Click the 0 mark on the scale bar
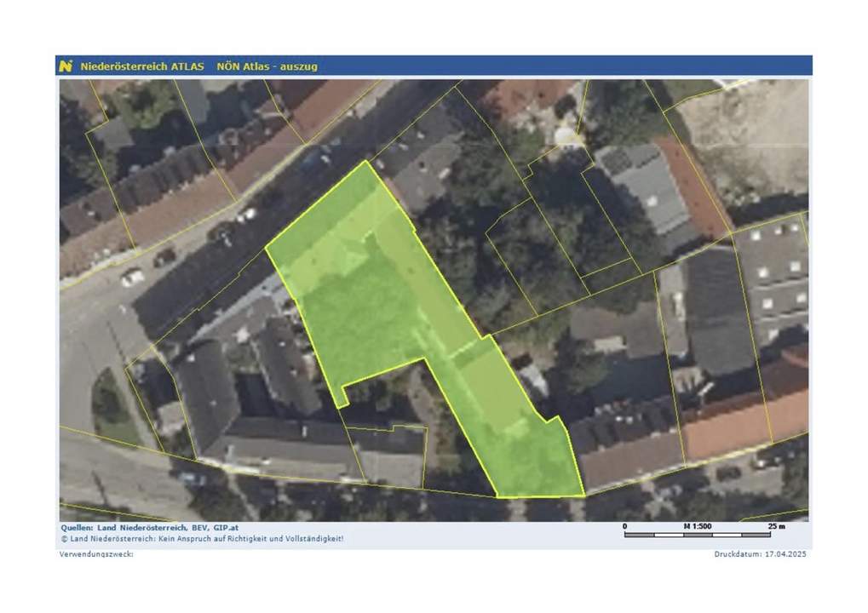This screenshot has width=868, height=613. (x=624, y=526)
